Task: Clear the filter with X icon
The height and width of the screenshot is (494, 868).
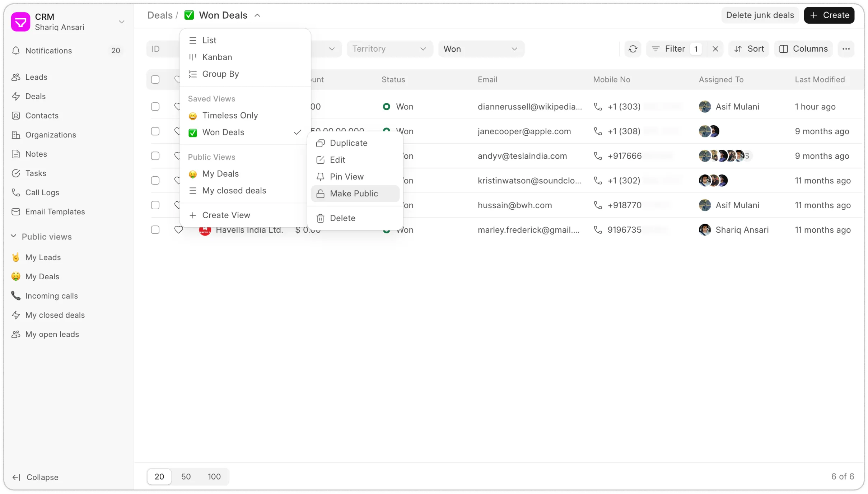Action: coord(715,49)
